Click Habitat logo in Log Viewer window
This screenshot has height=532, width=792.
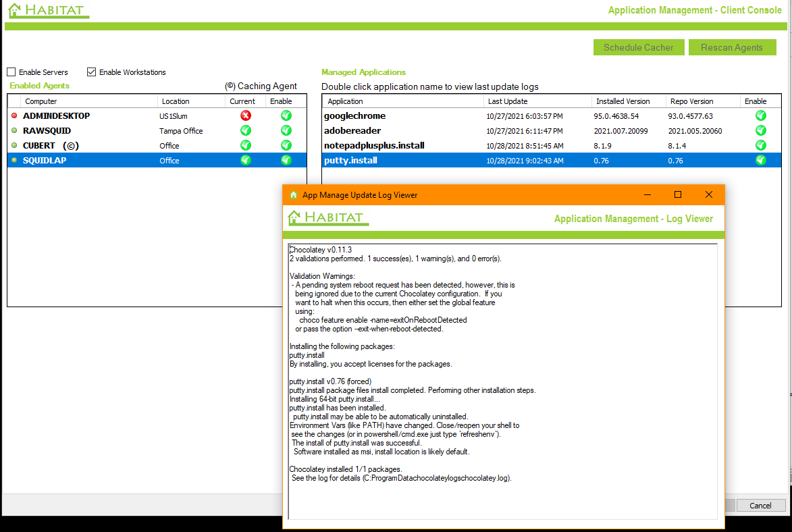pyautogui.click(x=328, y=218)
